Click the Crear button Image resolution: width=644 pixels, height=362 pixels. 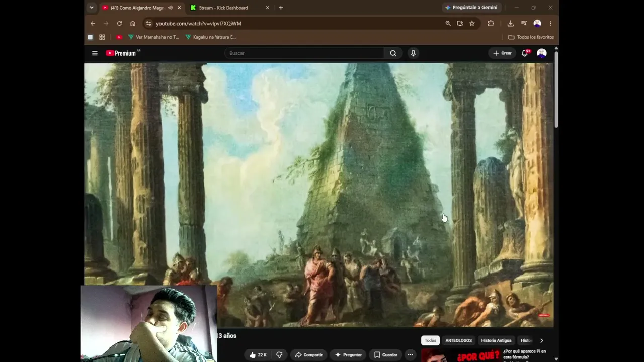click(502, 53)
